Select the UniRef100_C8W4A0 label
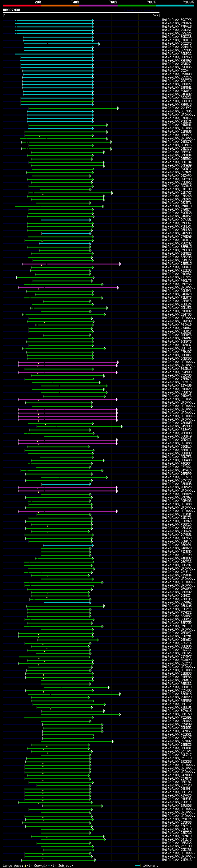Image resolution: width=197 pixels, height=868 pixels. [x=176, y=460]
